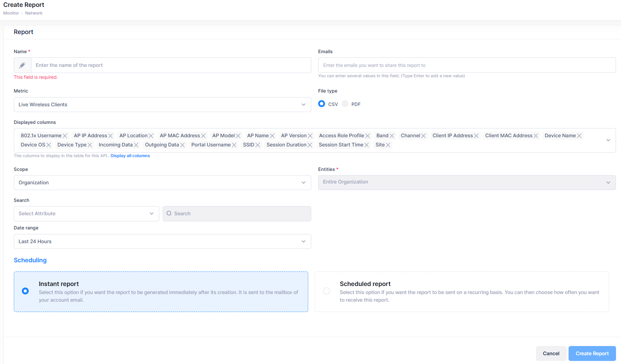Remove the SSID column tag
The height and width of the screenshot is (364, 621).
258,145
